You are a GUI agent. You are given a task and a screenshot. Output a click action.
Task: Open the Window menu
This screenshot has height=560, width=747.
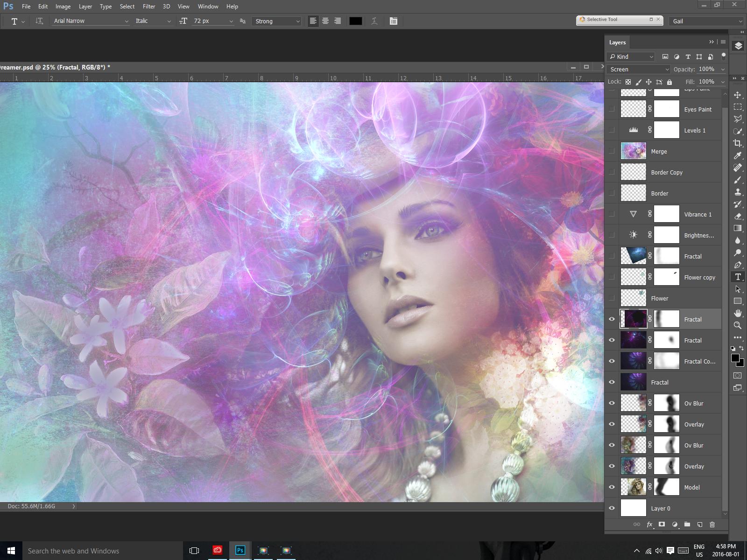tap(208, 7)
